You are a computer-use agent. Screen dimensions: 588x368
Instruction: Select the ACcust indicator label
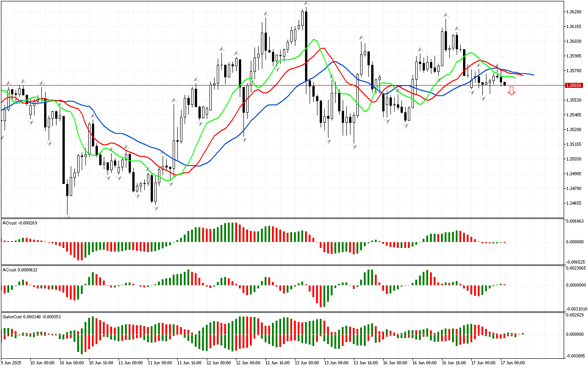click(20, 270)
